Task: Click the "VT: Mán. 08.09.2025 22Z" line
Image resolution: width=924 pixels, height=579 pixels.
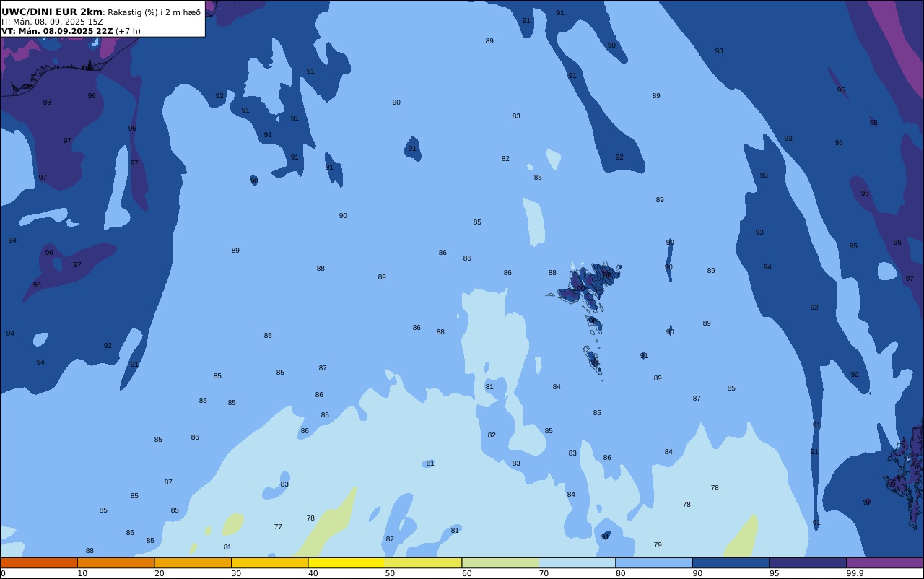Action: [x=57, y=31]
